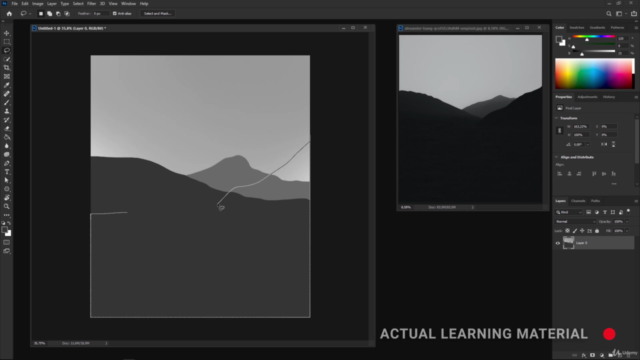Image resolution: width=640 pixels, height=360 pixels.
Task: Toggle link width and height chain
Action: 560,131
